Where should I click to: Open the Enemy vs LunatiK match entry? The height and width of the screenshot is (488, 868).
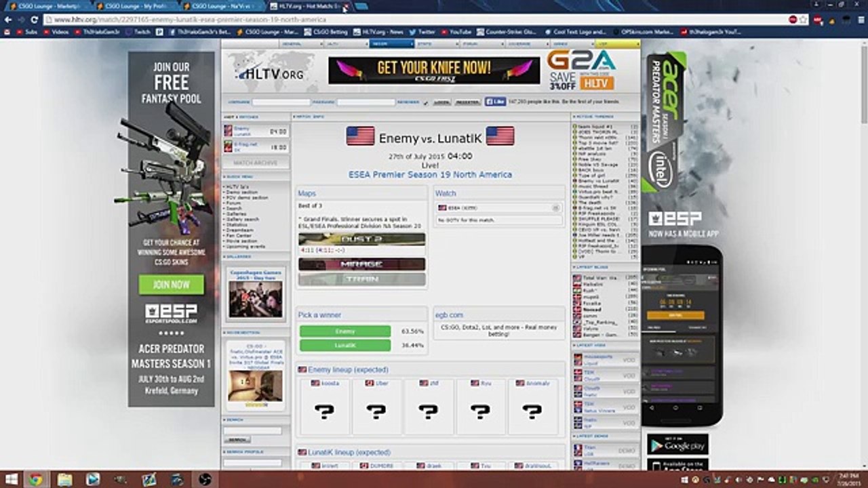tap(256, 131)
